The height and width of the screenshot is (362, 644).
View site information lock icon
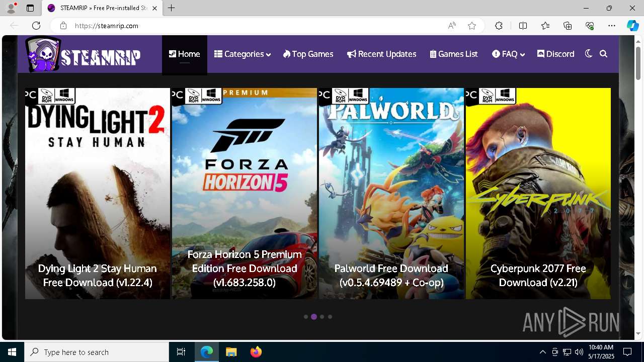tap(63, 26)
